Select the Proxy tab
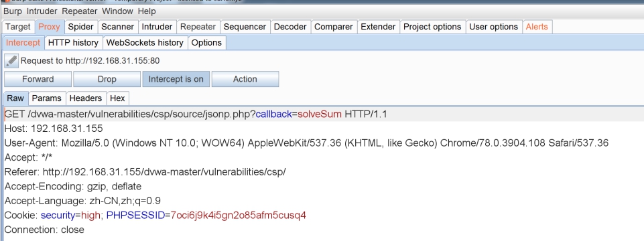644x241 pixels. click(50, 27)
